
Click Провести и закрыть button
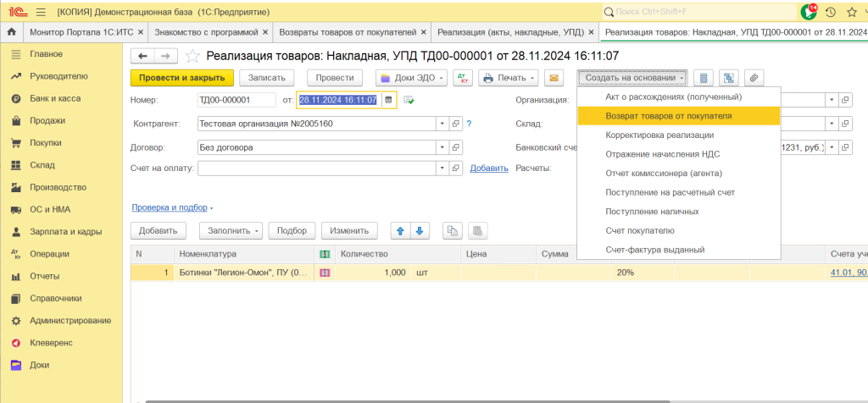pos(182,78)
